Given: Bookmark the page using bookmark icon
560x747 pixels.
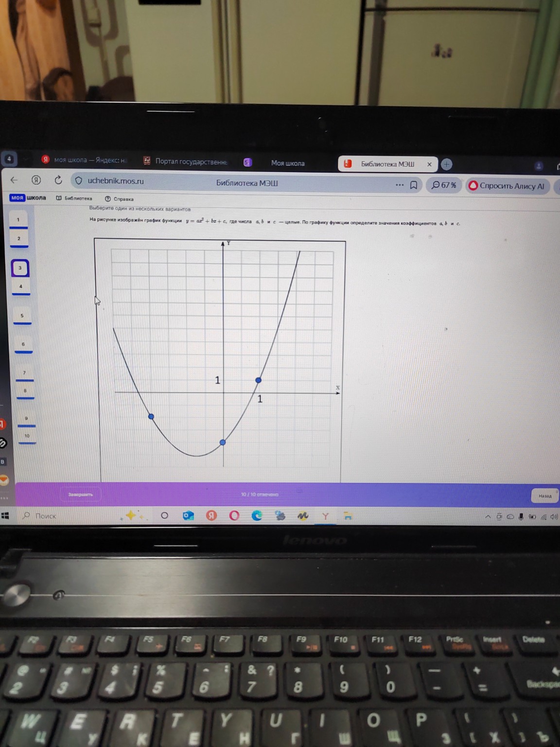Looking at the screenshot, I should 414,185.
